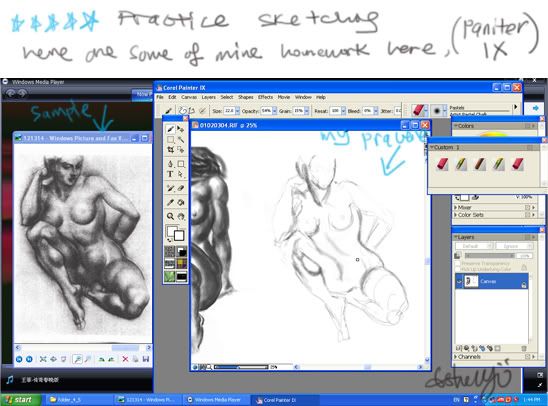The image size is (548, 406).
Task: Open the Canvas menu
Action: tap(189, 97)
